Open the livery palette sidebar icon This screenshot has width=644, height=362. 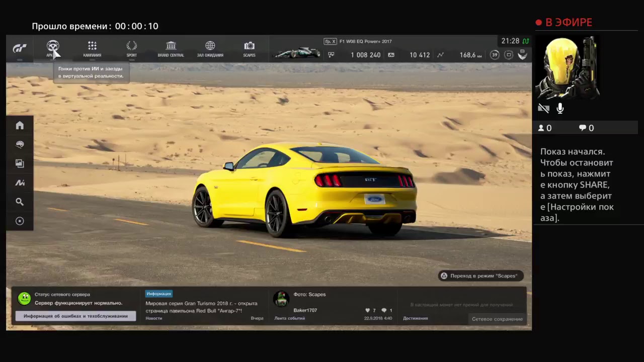point(20,144)
